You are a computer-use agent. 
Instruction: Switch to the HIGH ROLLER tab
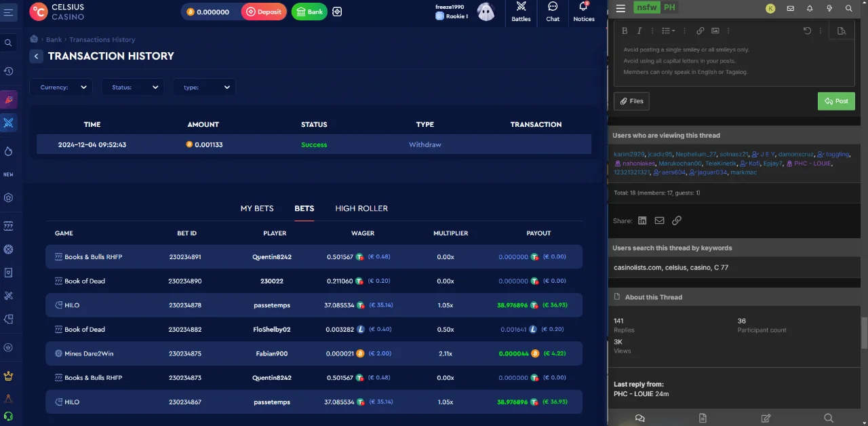[361, 208]
